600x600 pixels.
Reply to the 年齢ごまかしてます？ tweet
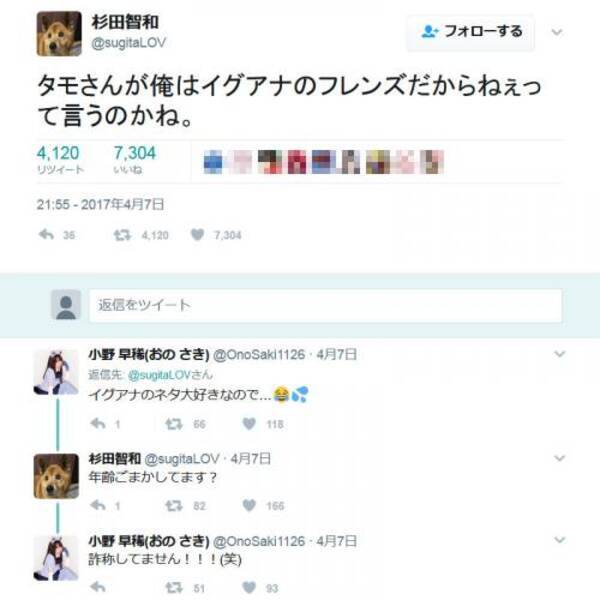[98, 505]
